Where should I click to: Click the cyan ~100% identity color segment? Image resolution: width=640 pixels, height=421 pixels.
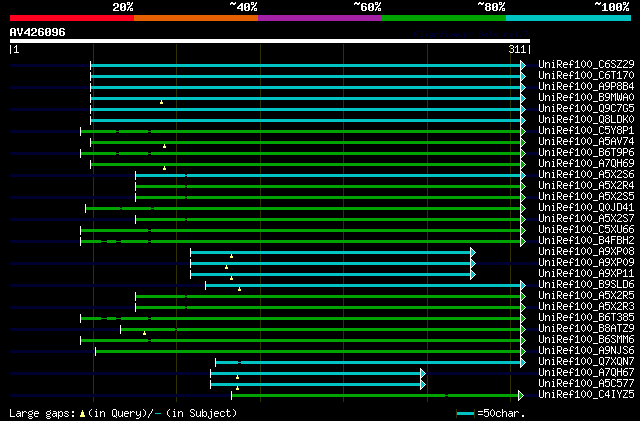pos(569,18)
